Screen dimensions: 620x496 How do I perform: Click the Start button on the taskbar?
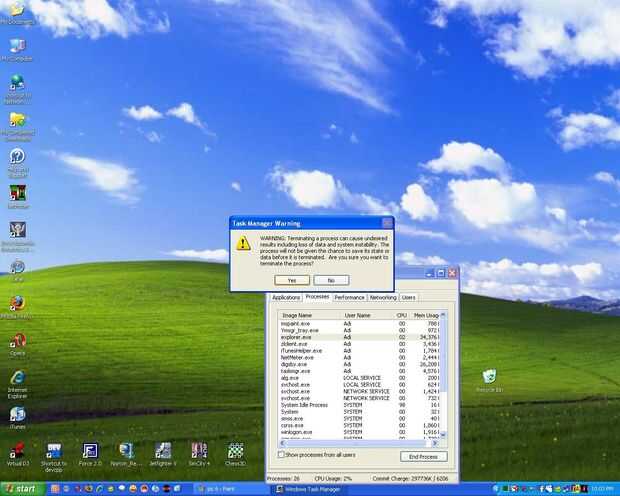pos(23,489)
